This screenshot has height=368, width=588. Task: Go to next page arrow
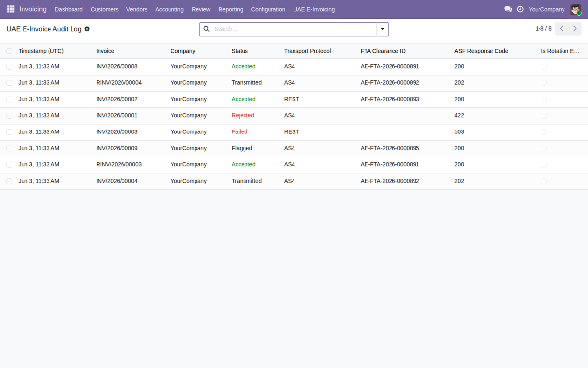(x=575, y=29)
